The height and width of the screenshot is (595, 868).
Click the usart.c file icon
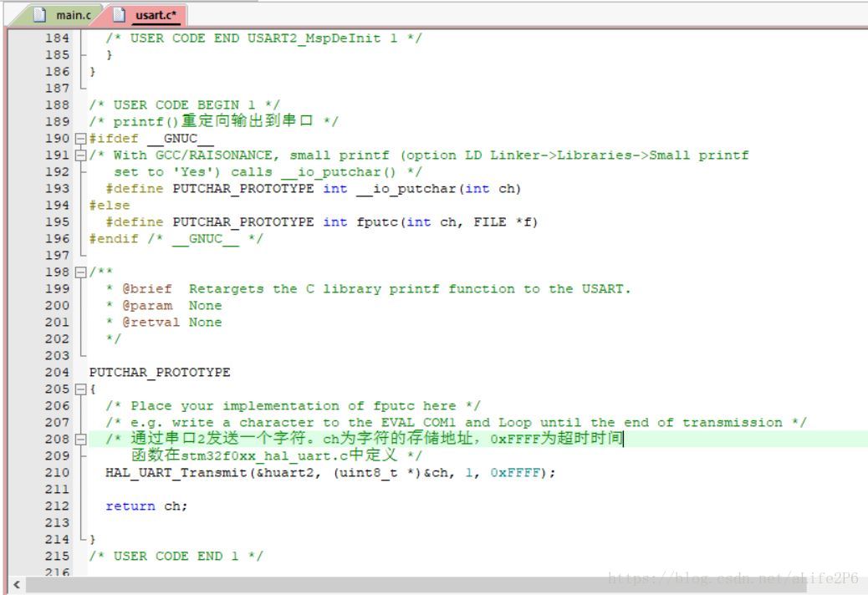(x=119, y=15)
